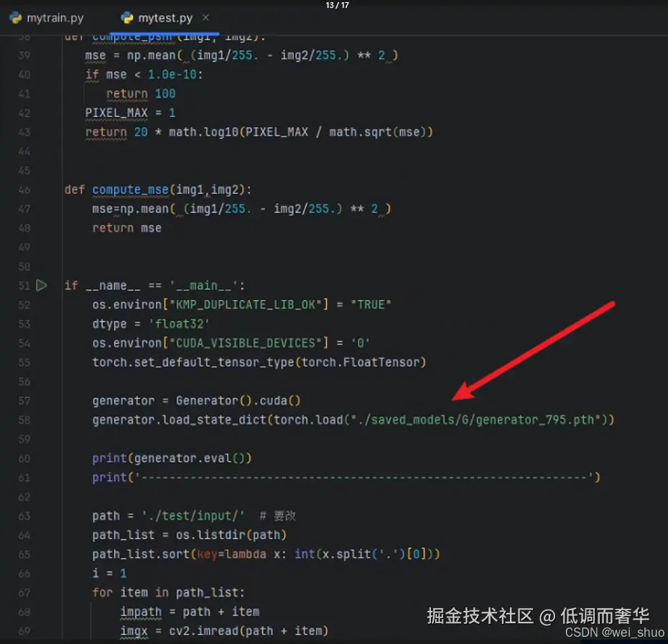The height and width of the screenshot is (644, 668).
Task: Click 'for item in path_list:' line
Action: pos(169,592)
